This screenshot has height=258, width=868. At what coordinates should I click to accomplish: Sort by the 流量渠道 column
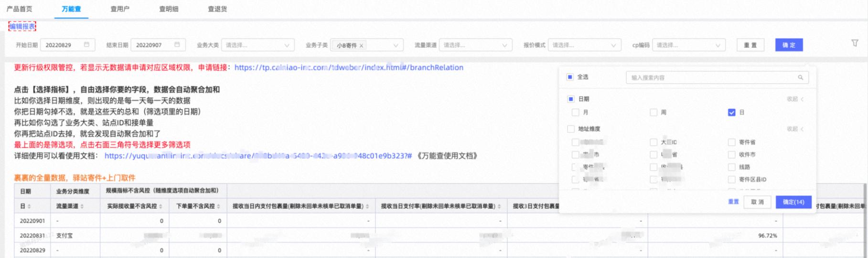[82, 206]
